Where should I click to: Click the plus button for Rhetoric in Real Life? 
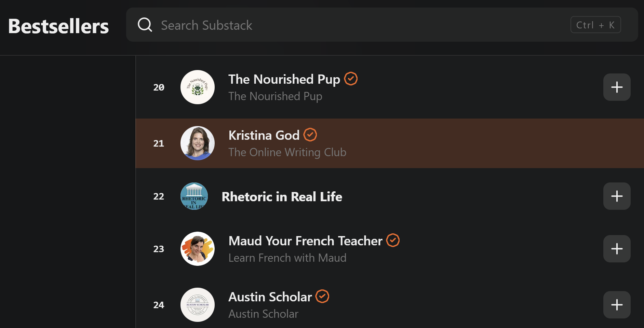coord(617,196)
